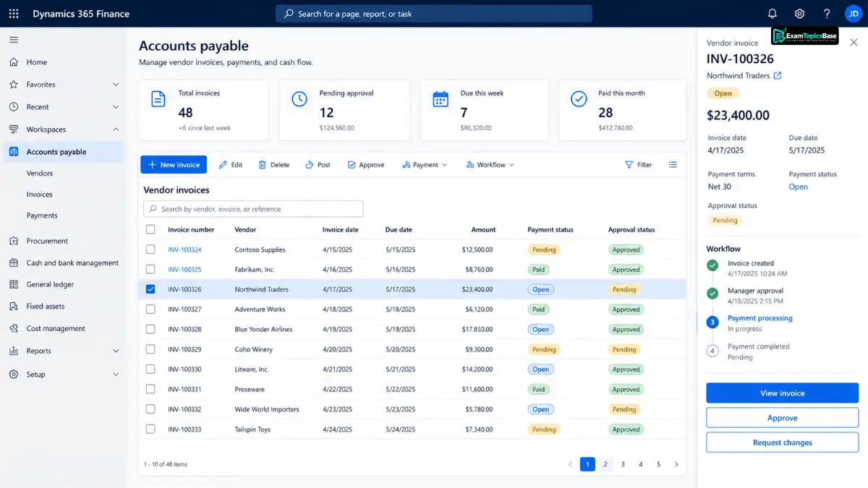Click the Setup gear icon in sidebar
Viewport: 868px width, 488px height.
coord(14,374)
